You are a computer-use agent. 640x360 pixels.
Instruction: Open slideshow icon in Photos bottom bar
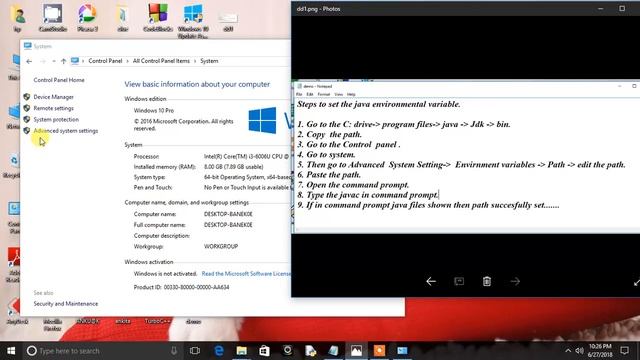[459, 281]
